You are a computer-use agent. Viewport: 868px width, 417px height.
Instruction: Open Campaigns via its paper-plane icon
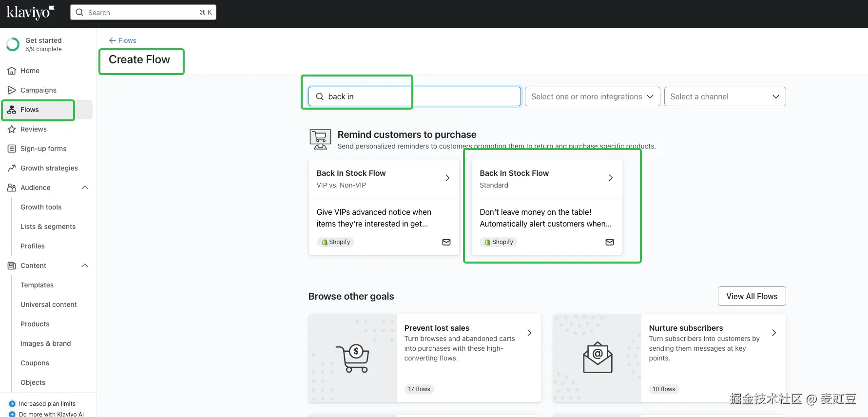coord(12,91)
